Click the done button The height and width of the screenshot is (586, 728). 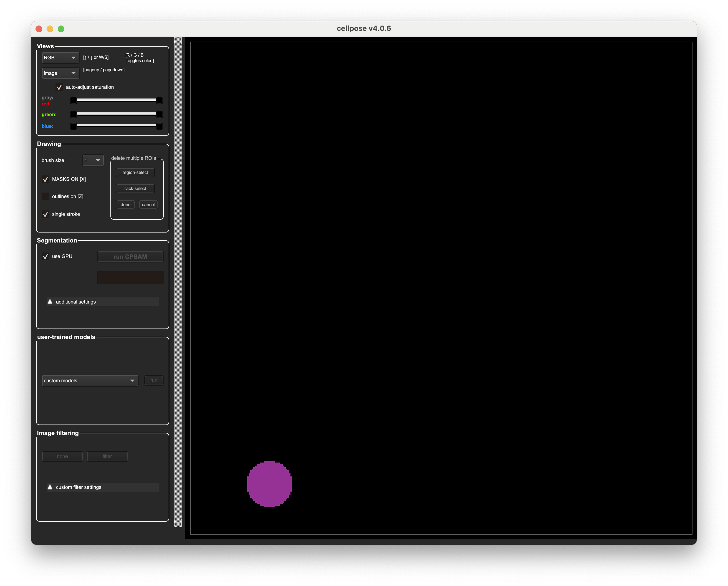pos(125,205)
